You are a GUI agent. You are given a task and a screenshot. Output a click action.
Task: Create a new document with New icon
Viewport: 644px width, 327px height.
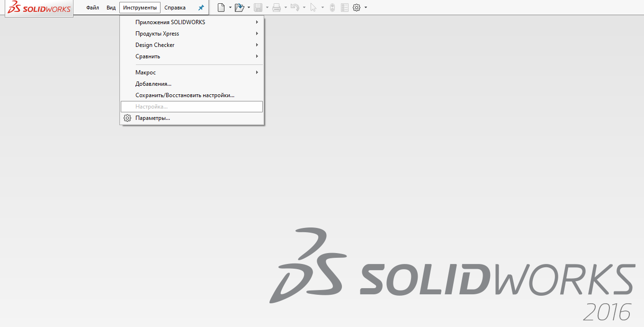(x=221, y=8)
